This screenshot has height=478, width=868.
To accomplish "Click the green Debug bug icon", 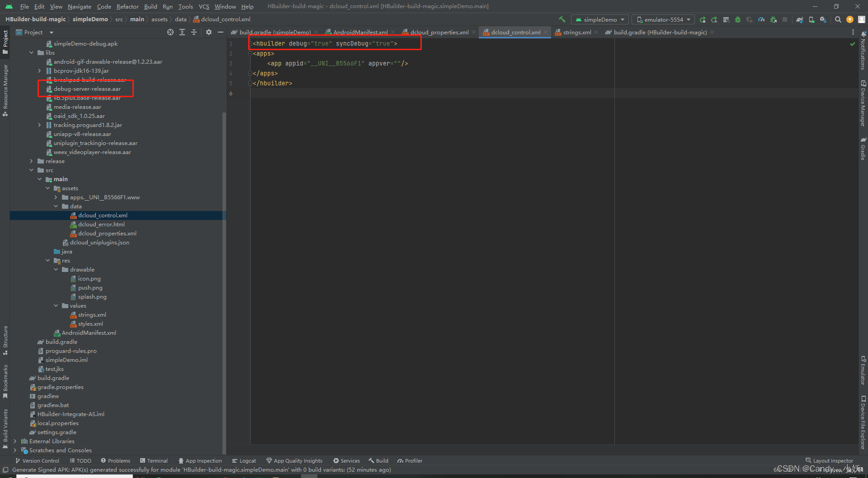I will [x=738, y=19].
